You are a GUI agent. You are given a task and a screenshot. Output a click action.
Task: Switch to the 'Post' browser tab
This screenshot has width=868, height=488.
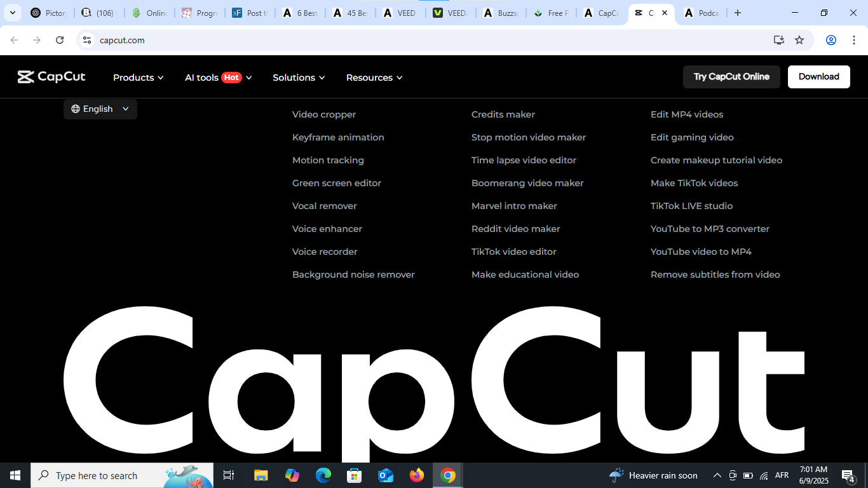pos(250,13)
